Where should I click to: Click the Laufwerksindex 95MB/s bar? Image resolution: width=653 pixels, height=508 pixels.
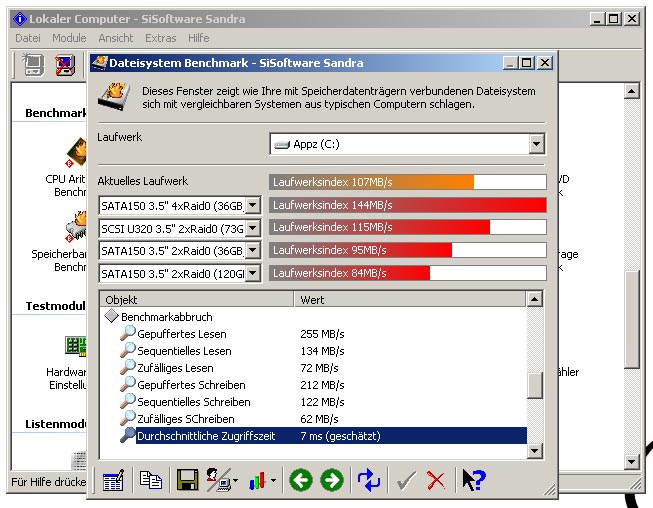[x=407, y=250]
